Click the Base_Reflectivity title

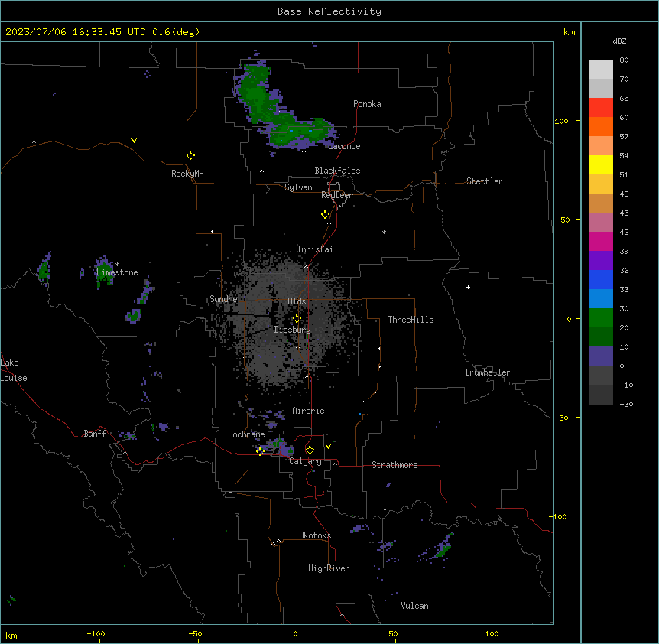tap(329, 11)
